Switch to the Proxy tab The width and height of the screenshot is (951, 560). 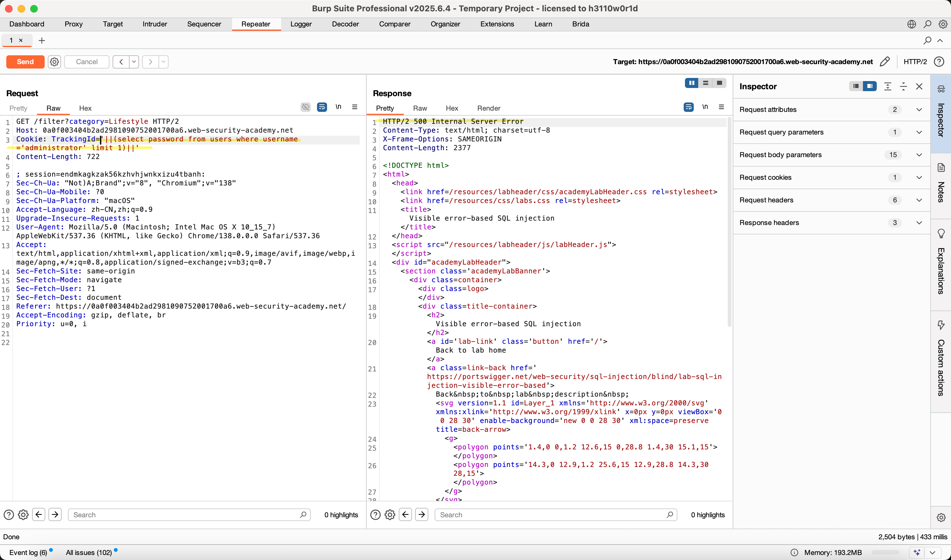point(74,24)
